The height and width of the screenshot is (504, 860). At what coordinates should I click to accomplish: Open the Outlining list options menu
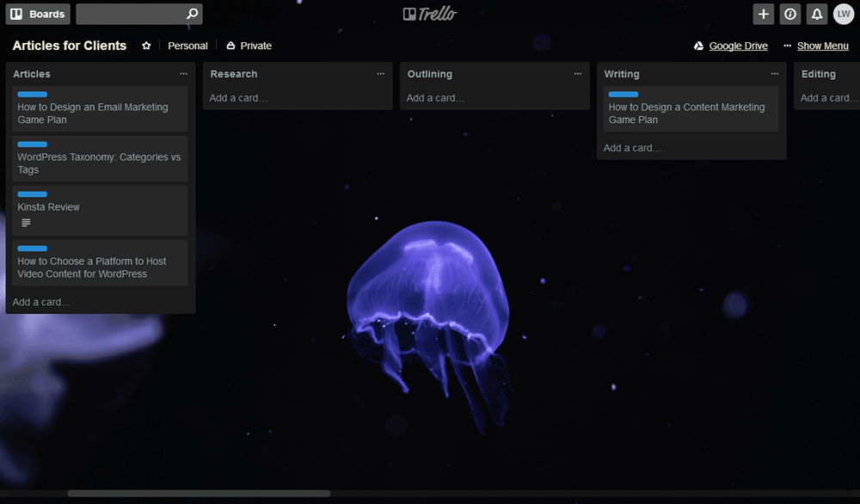pos(578,73)
